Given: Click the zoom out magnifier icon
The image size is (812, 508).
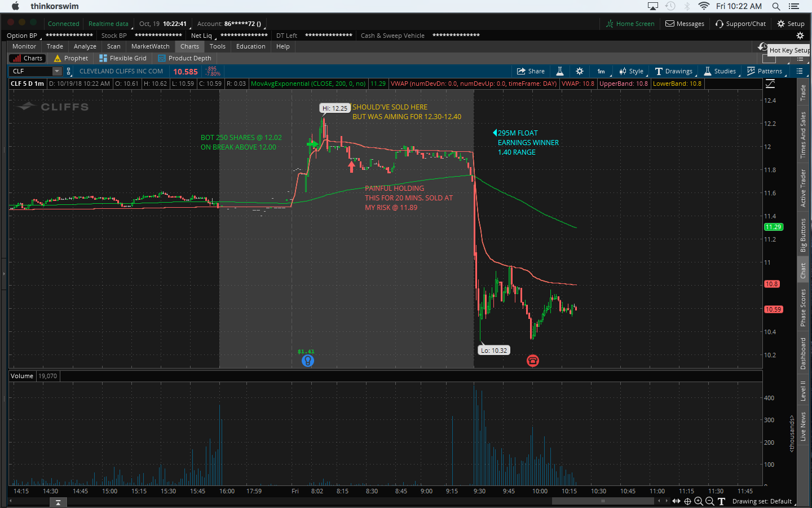Looking at the screenshot, I should coord(710,501).
